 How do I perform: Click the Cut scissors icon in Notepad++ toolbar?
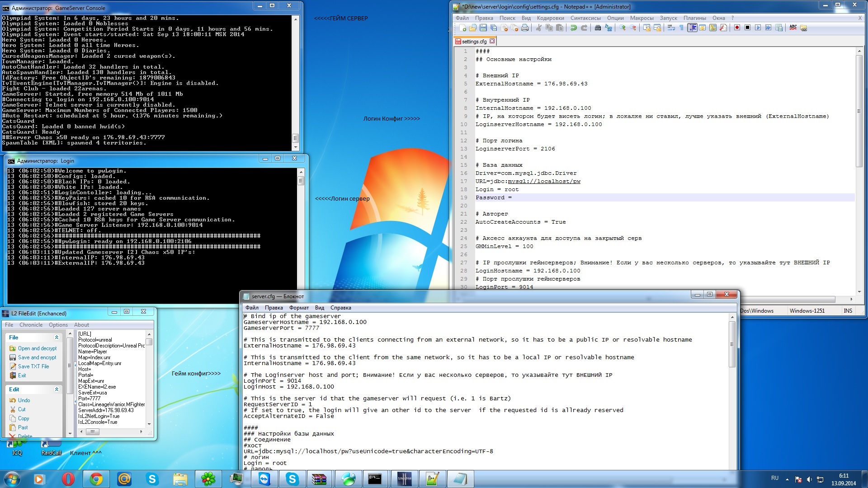click(x=538, y=28)
